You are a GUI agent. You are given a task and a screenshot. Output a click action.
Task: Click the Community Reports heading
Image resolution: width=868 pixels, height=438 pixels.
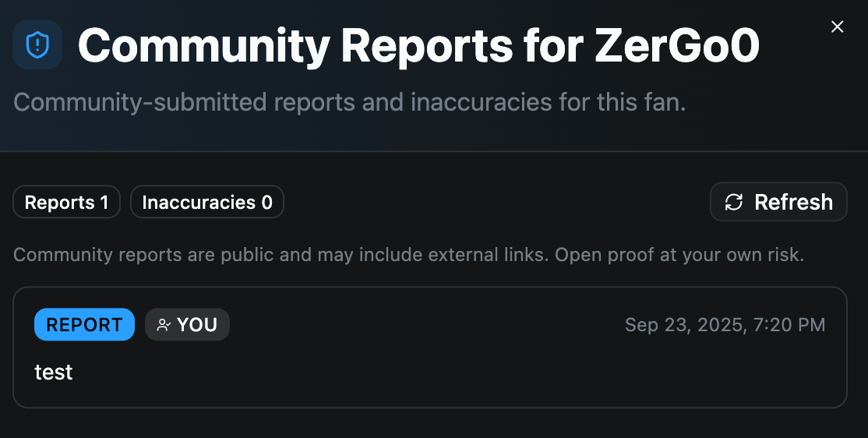pyautogui.click(x=291, y=47)
